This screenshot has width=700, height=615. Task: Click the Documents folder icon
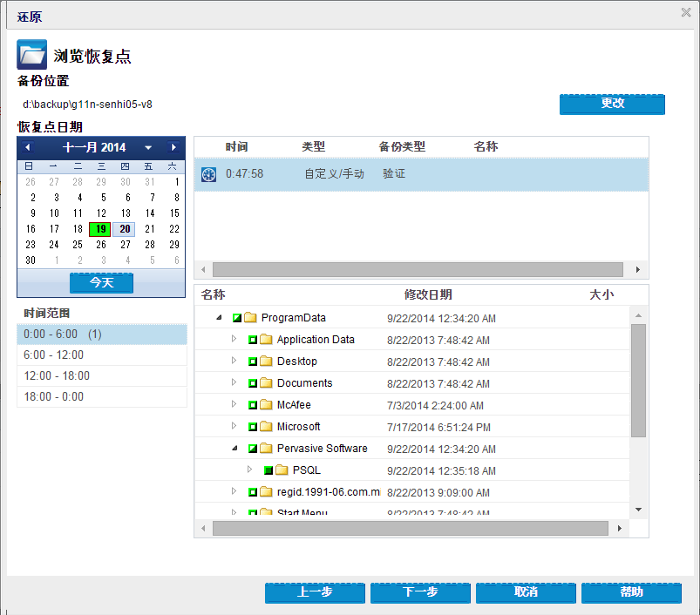[266, 383]
